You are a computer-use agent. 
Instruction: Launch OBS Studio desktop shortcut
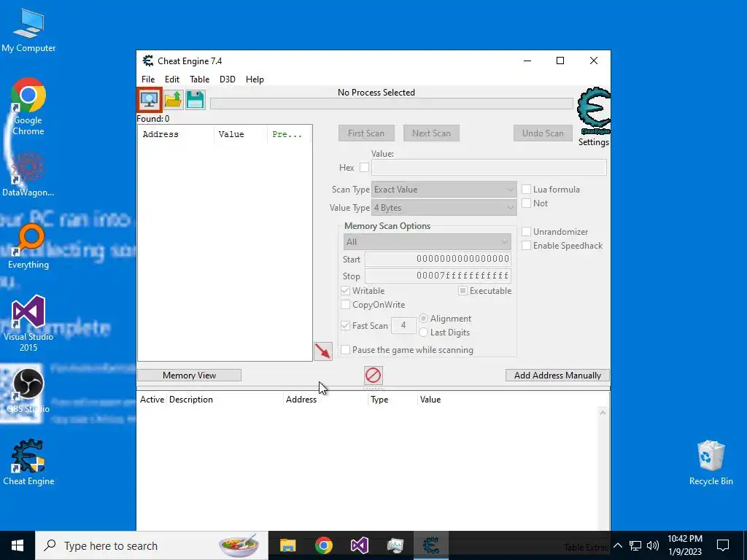pyautogui.click(x=28, y=391)
